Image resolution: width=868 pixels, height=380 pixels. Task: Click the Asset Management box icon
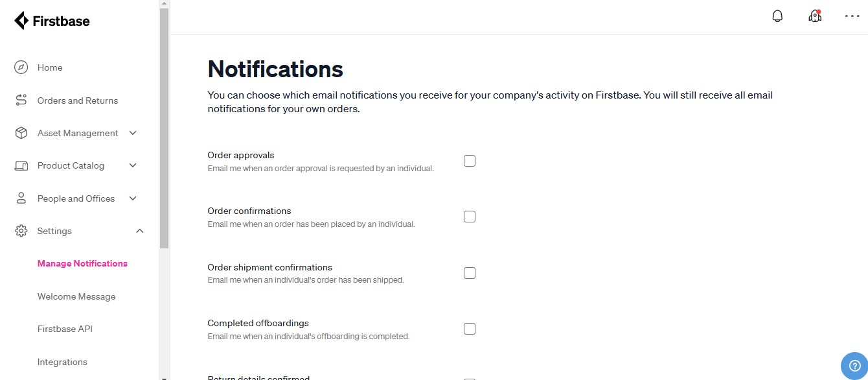pos(21,133)
